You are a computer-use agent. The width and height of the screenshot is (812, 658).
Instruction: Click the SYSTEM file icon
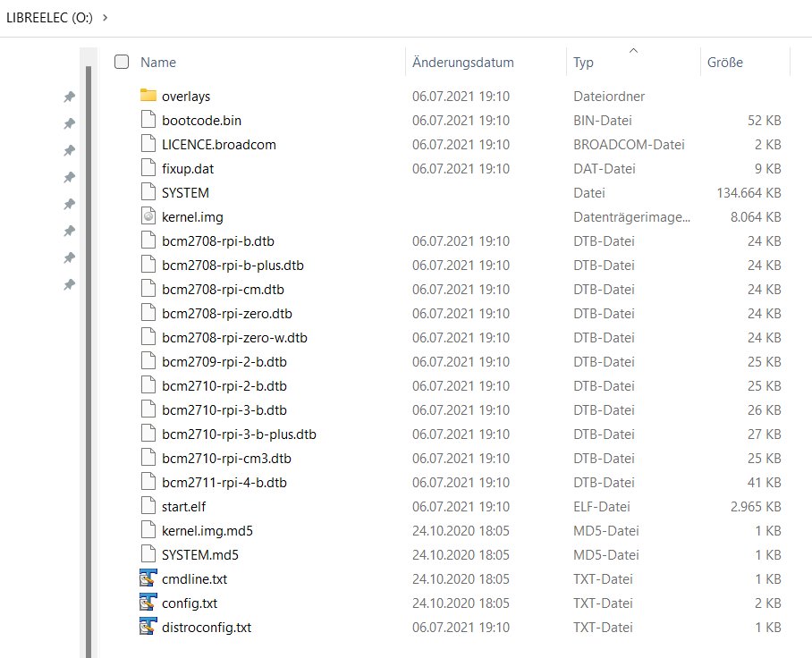(x=148, y=191)
